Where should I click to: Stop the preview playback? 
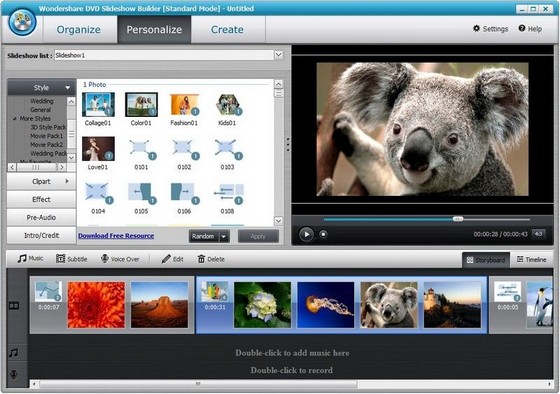[323, 234]
